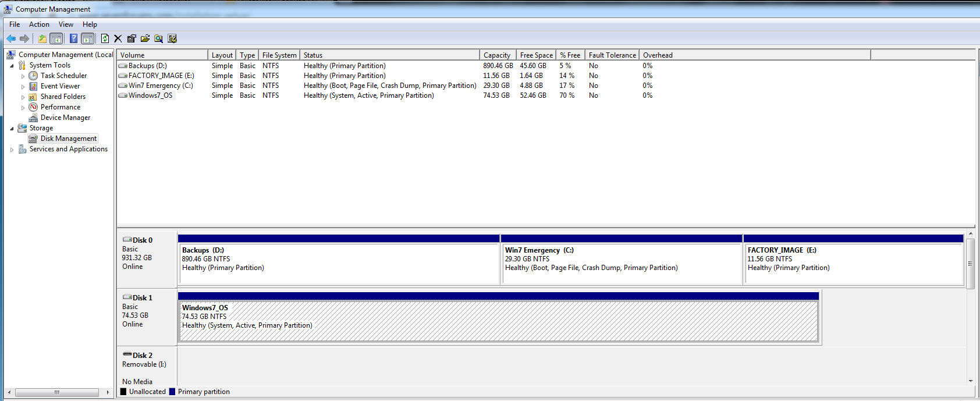The image size is (980, 401).
Task: Click drive icon beside FACTORY_IMAGE (E:) row
Action: coord(123,76)
